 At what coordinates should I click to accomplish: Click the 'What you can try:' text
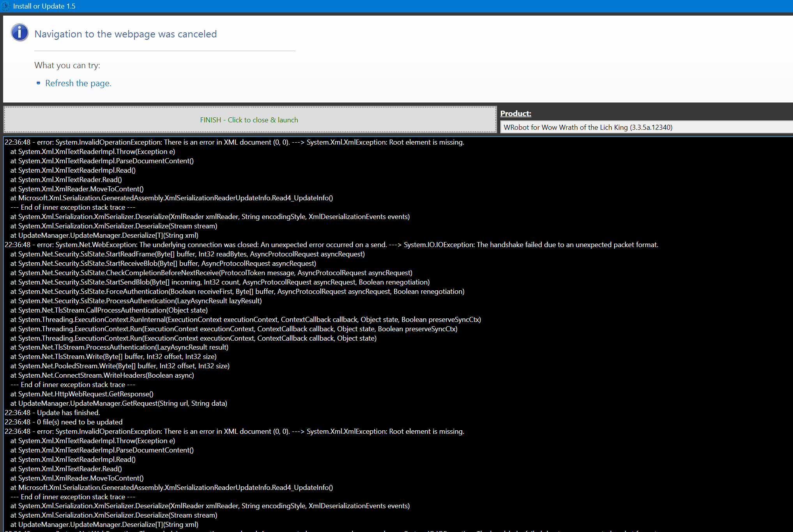[67, 65]
